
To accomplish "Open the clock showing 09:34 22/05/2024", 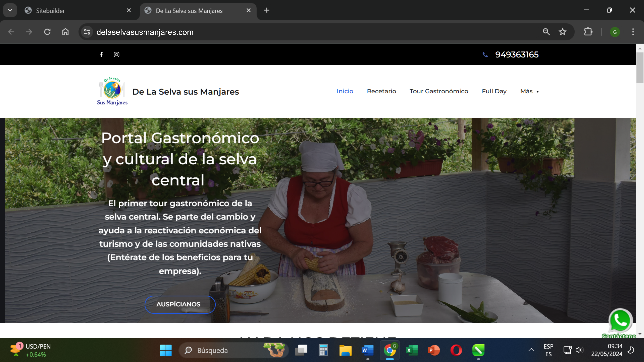I will [607, 350].
